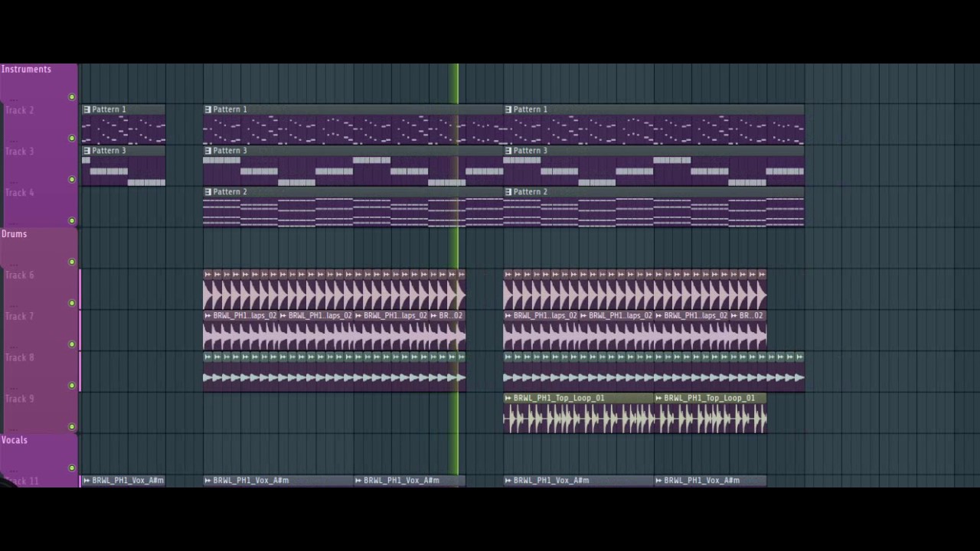Click audio icon of fourth BRWL_PH1_Vox_A#m clip
980x551 pixels.
click(x=508, y=481)
